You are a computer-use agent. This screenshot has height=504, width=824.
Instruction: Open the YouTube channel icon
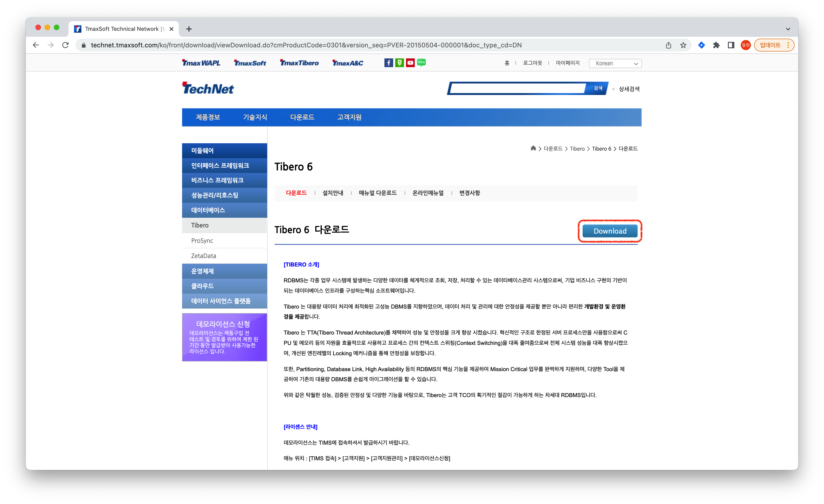(x=410, y=63)
